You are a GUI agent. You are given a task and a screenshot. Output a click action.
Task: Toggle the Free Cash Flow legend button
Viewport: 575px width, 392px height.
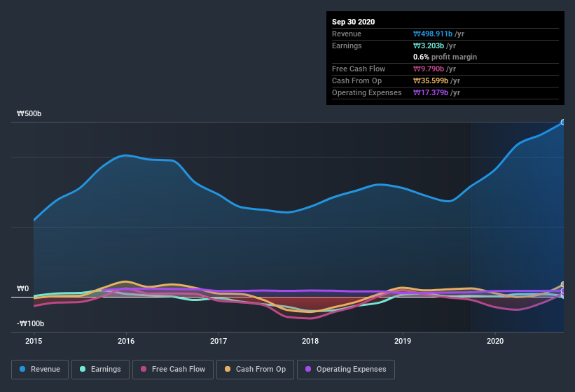pyautogui.click(x=173, y=370)
